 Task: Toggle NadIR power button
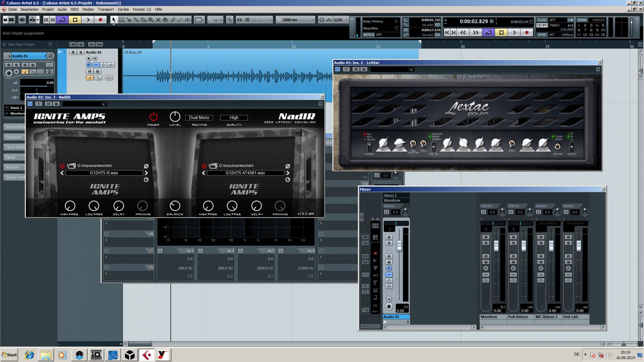click(154, 116)
